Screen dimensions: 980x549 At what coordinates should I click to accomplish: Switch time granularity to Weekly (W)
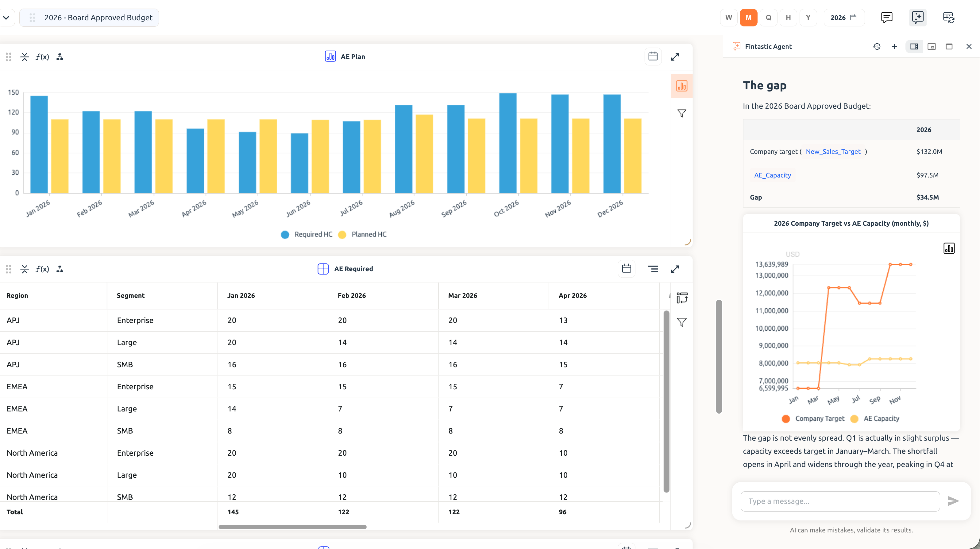[728, 18]
